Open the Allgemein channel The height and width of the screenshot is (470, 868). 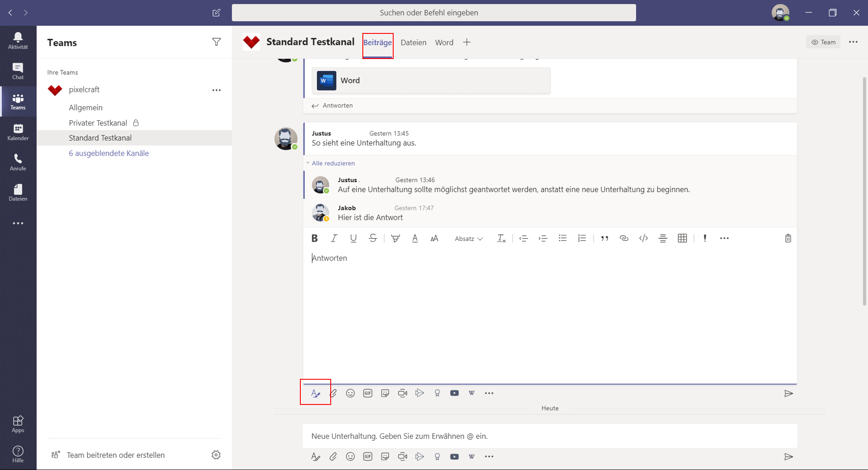(x=85, y=108)
